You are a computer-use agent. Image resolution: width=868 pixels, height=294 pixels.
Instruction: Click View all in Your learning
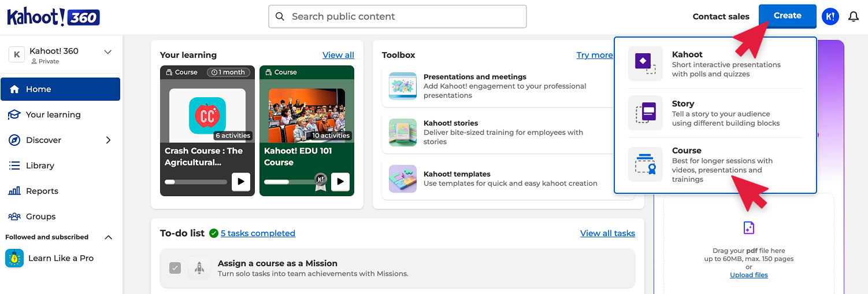(338, 55)
